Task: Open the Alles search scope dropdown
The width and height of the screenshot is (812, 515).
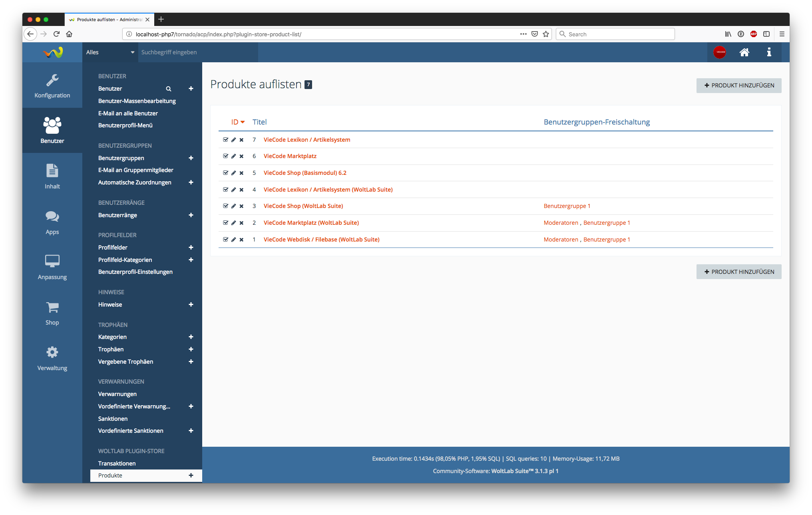Action: pyautogui.click(x=110, y=52)
